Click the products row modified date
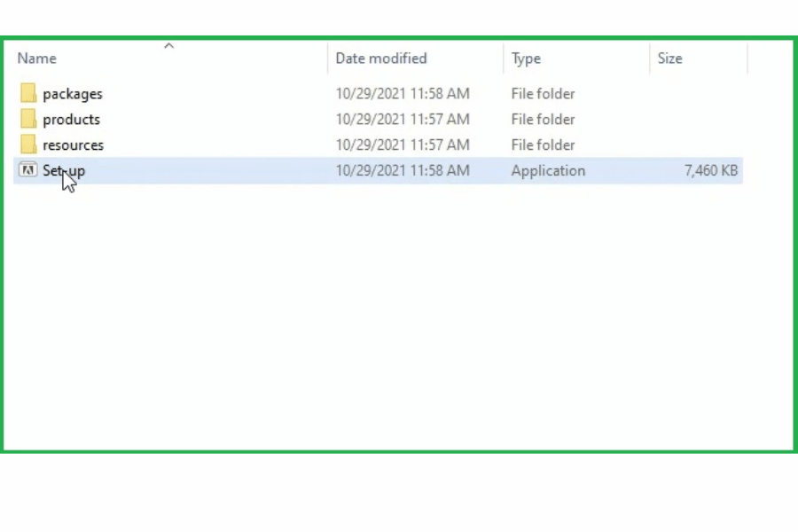Screen dimensions: 798x532 click(403, 120)
